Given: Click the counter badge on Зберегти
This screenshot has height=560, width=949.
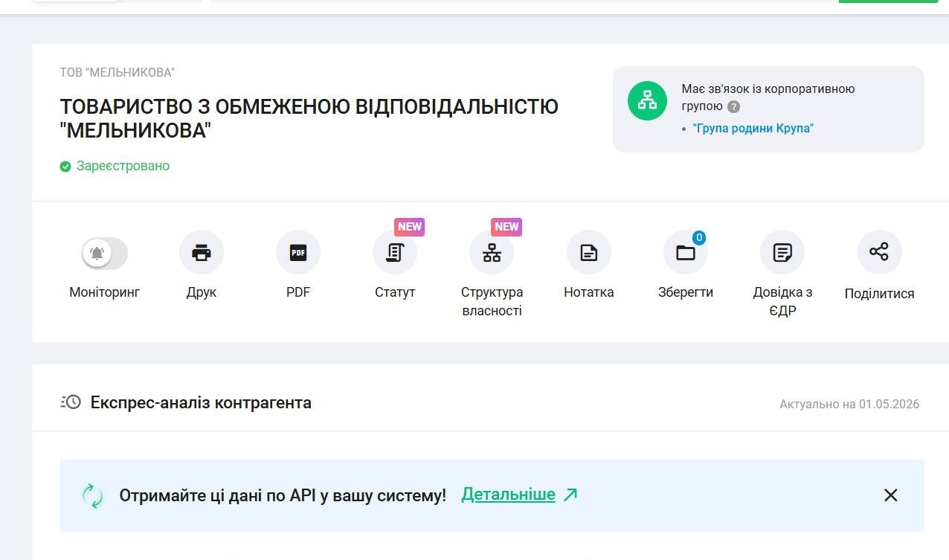Looking at the screenshot, I should point(699,238).
